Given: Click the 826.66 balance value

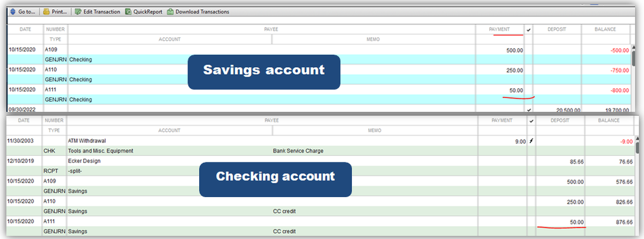Looking at the screenshot, I should point(625,202).
